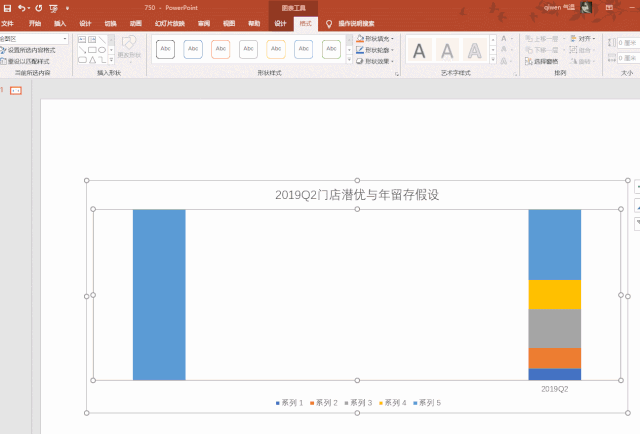Image resolution: width=640 pixels, height=434 pixels.
Task: Open 形状效果 shape effects menu
Action: pyautogui.click(x=375, y=61)
